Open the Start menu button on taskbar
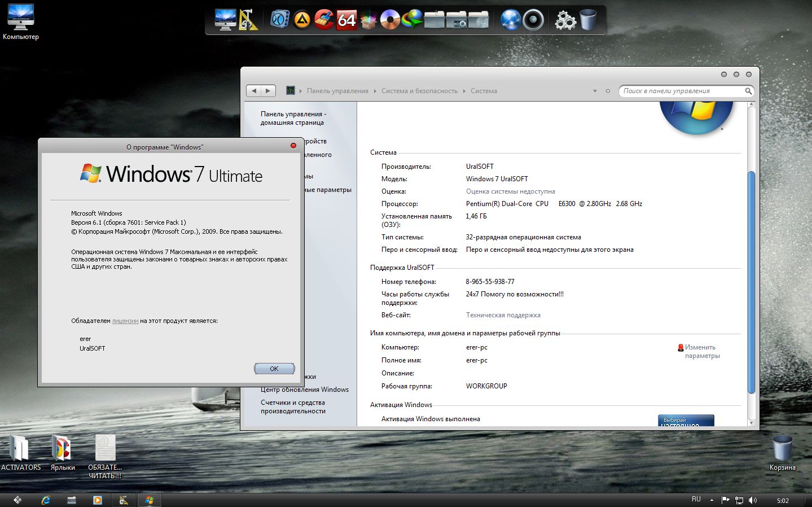The image size is (812, 507). [x=17, y=500]
